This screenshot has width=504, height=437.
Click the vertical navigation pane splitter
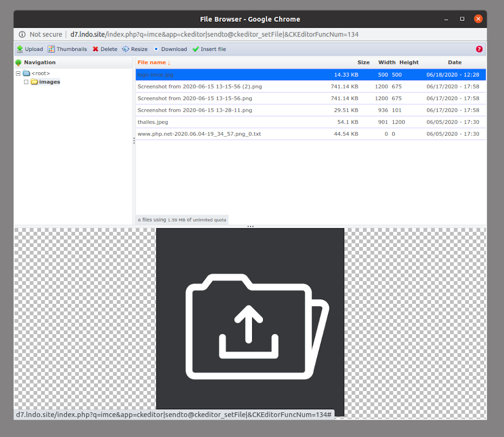pos(134,141)
